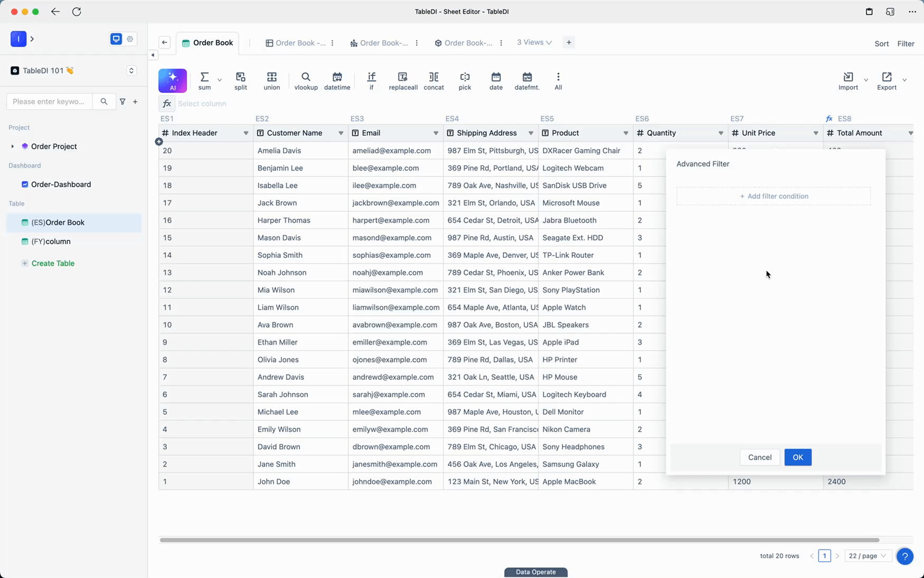Click the Filter button
Viewport: 924px width, 578px height.
click(x=906, y=44)
